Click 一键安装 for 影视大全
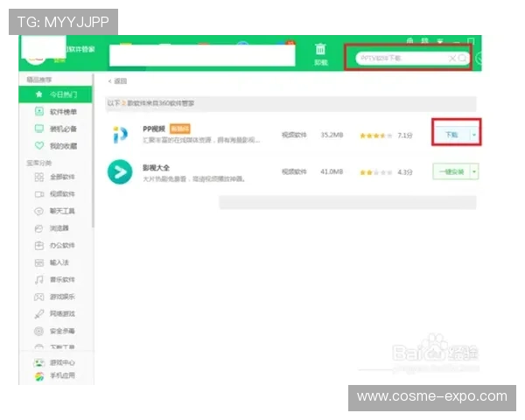The width and height of the screenshot is (525, 420). pos(451,171)
